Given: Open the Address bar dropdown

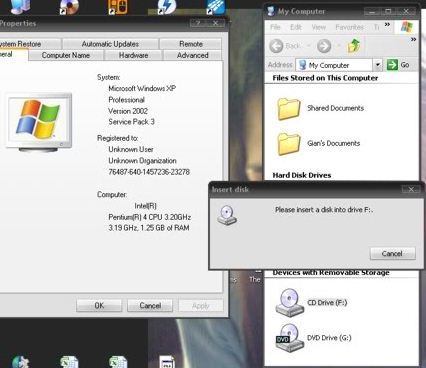Looking at the screenshot, I should (377, 65).
